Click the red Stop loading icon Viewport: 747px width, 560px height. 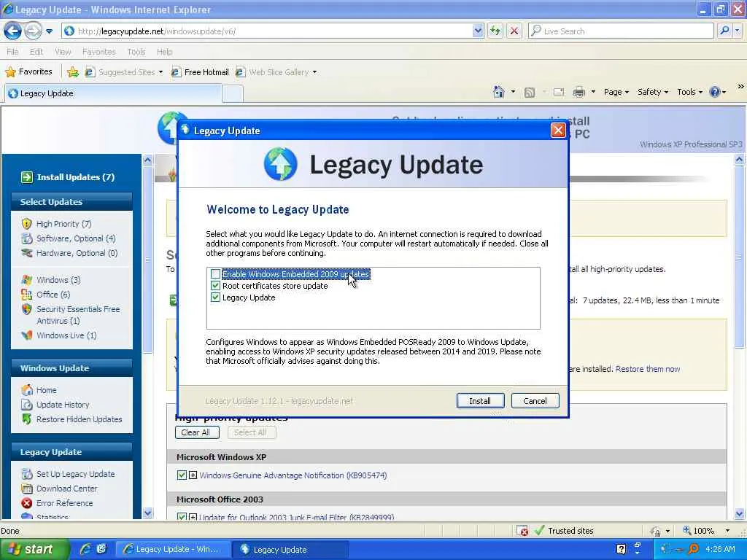[514, 31]
